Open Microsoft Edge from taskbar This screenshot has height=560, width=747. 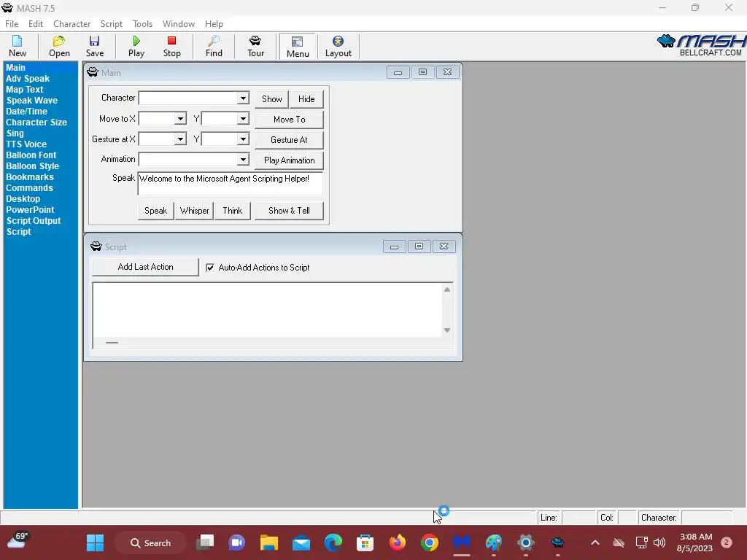tap(333, 542)
